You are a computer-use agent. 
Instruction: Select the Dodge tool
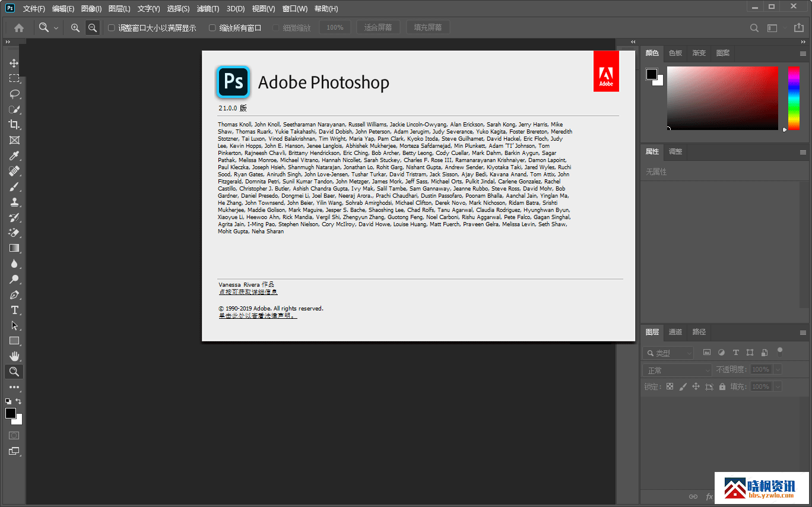coord(14,279)
